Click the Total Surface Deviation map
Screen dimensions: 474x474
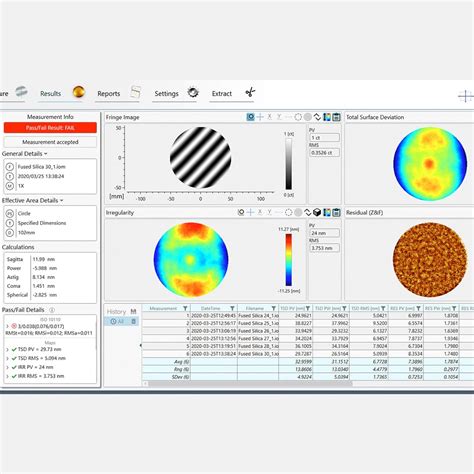coord(430,164)
